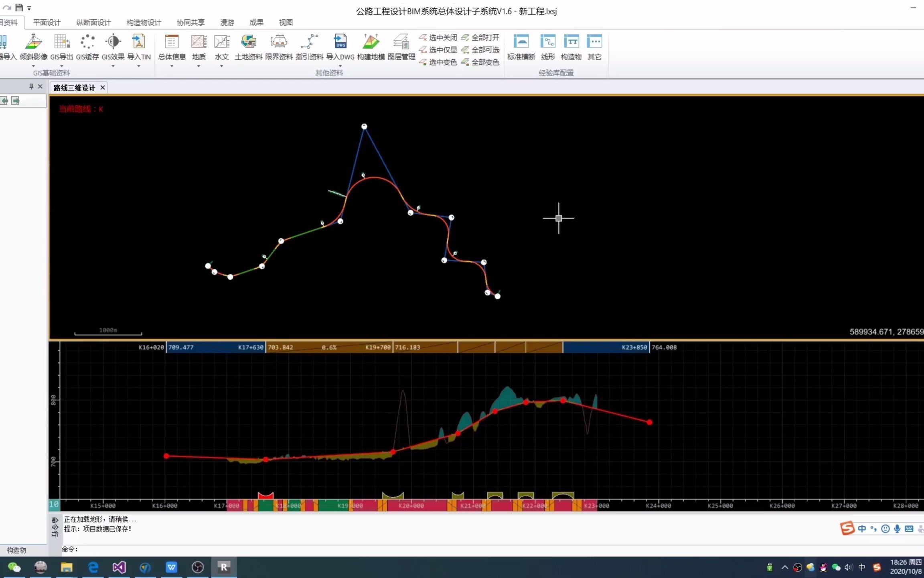This screenshot has width=924, height=578.
Task: Toggle the Sogou voice input microphone
Action: coord(897,529)
